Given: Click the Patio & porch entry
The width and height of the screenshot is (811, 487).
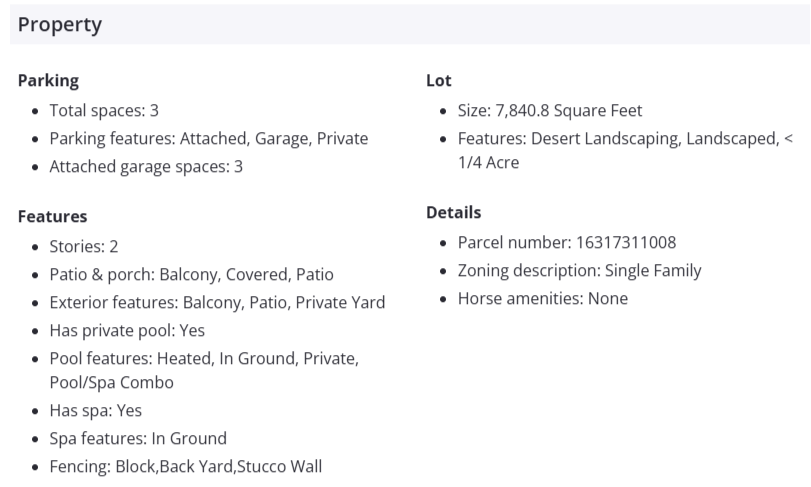Looking at the screenshot, I should 191,274.
